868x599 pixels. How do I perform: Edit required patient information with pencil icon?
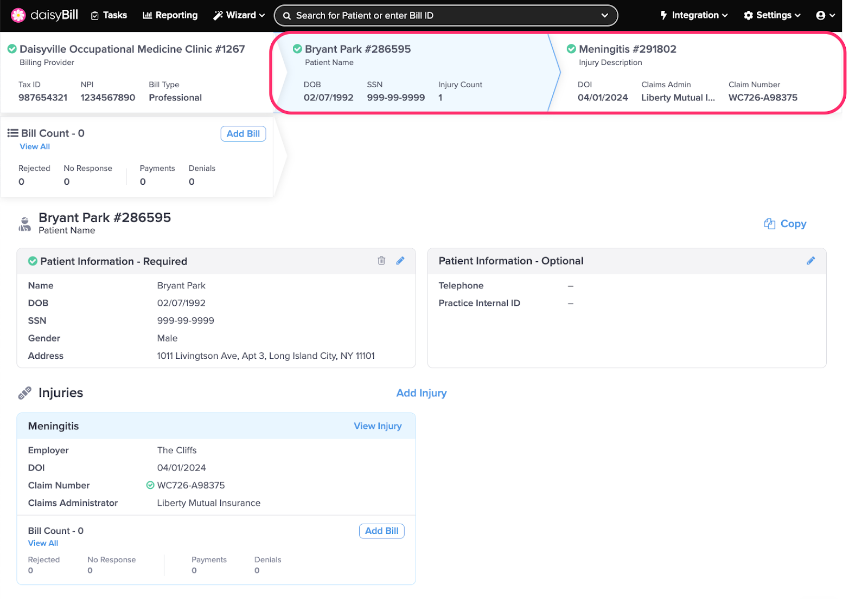click(400, 261)
